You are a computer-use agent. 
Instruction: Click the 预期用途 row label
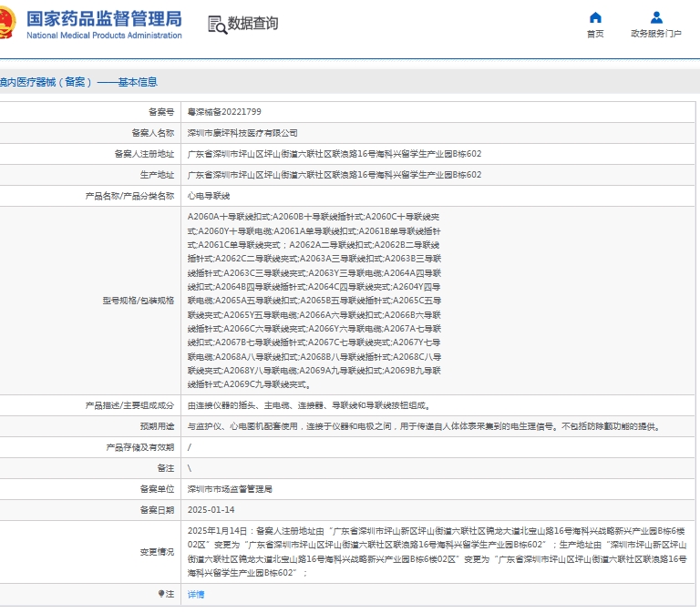coord(157,426)
